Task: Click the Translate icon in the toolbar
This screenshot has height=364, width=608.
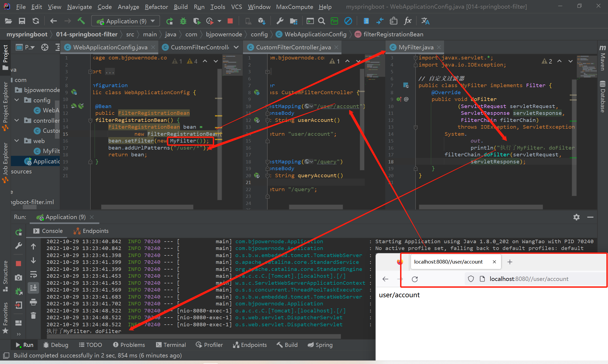Action: click(425, 21)
